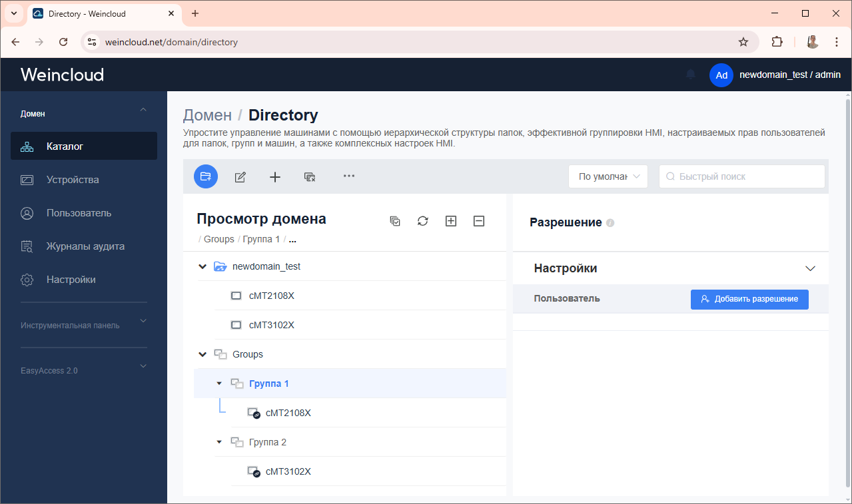Open the По умолчанию sort dropdown
Image resolution: width=852 pixels, height=504 pixels.
pyautogui.click(x=608, y=176)
